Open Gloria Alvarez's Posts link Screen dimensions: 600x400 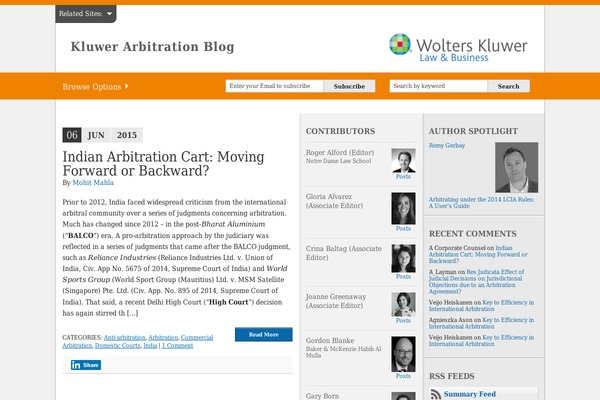tap(403, 229)
